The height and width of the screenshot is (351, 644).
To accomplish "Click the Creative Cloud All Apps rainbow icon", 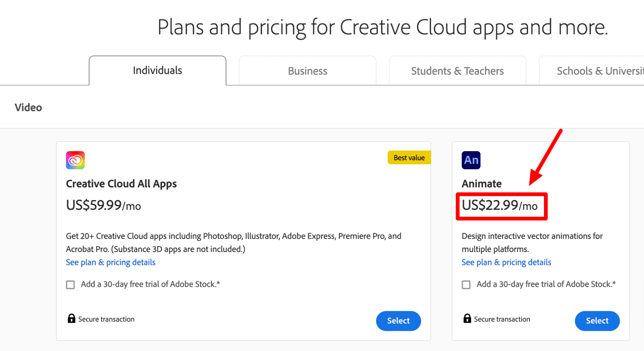I will (x=75, y=160).
